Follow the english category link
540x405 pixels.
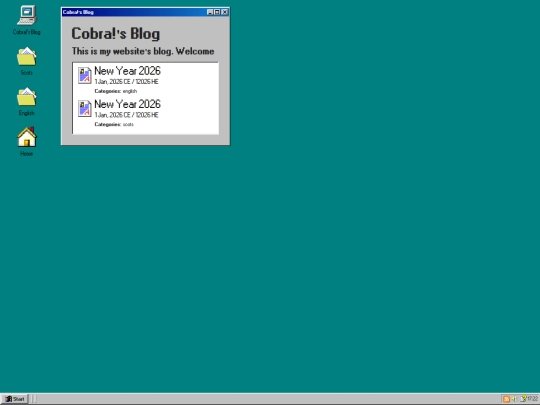point(130,91)
